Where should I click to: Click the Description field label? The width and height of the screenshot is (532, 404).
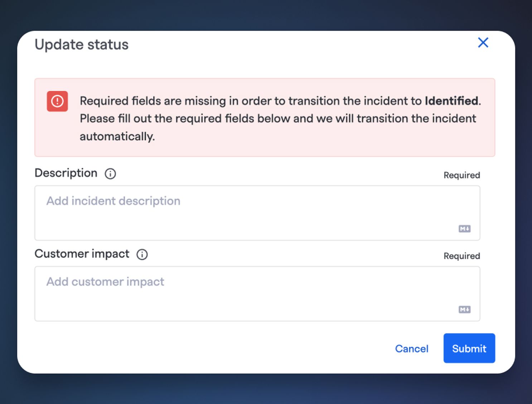tap(66, 173)
